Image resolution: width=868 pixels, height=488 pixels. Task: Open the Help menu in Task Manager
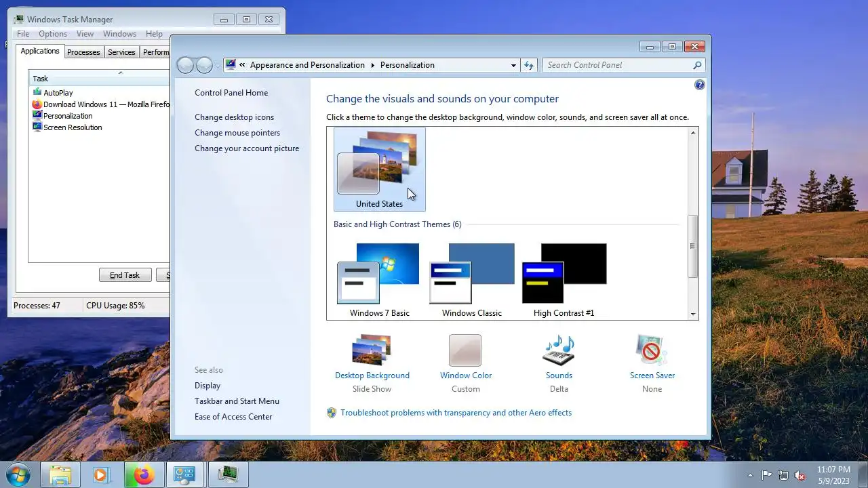(x=154, y=34)
